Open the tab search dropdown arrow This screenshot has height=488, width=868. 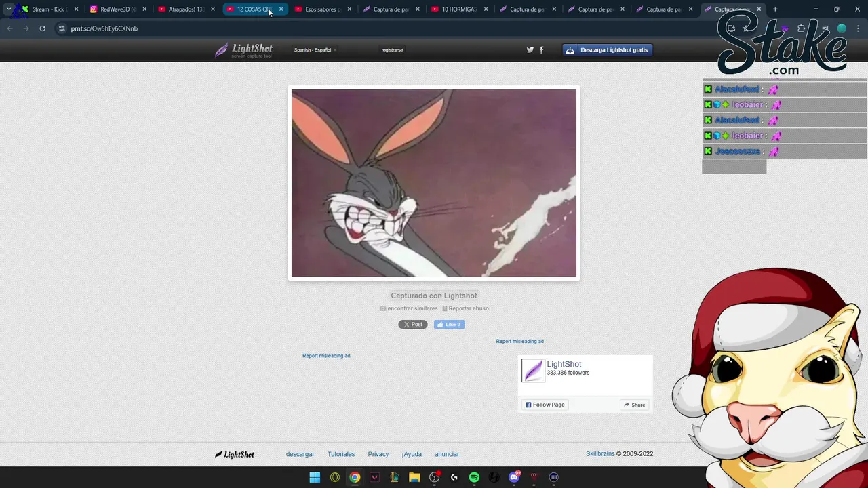(x=8, y=9)
